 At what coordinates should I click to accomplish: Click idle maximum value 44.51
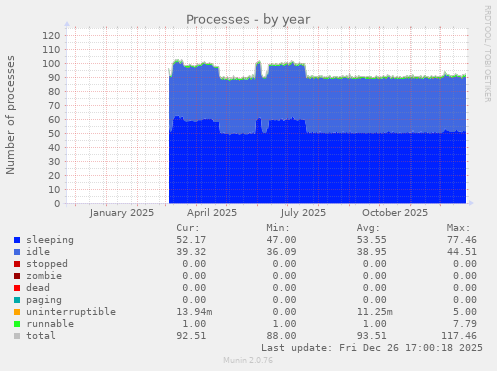click(x=462, y=252)
